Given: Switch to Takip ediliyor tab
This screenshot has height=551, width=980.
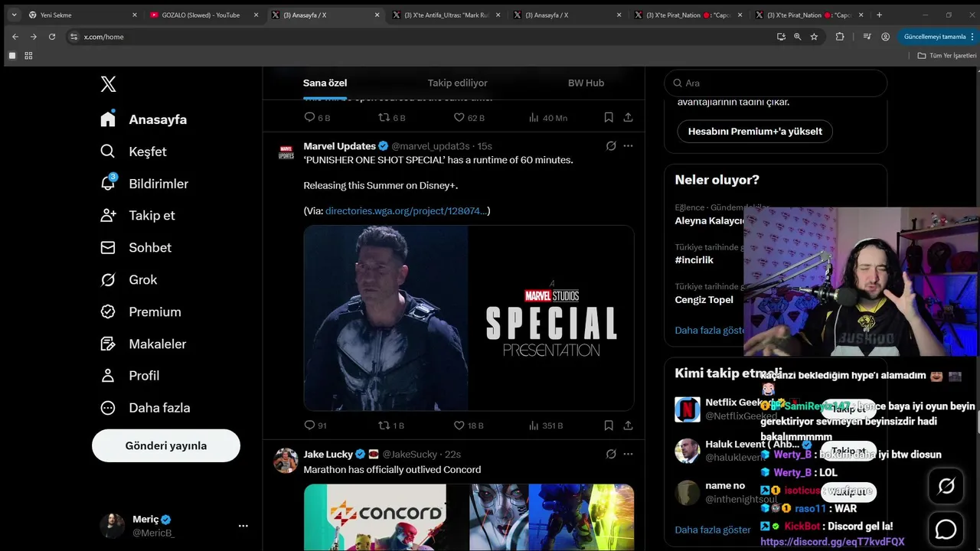Looking at the screenshot, I should coord(457,83).
